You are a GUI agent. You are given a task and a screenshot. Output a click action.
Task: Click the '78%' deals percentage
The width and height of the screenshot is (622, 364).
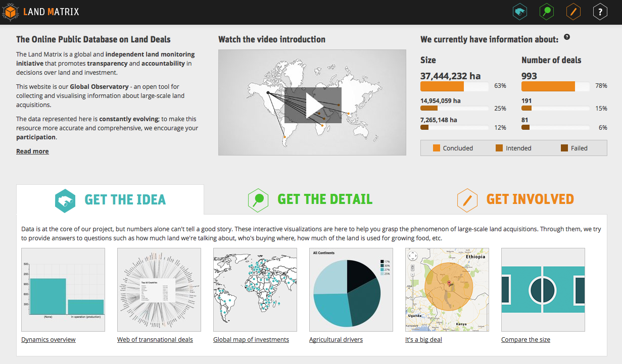pos(601,86)
